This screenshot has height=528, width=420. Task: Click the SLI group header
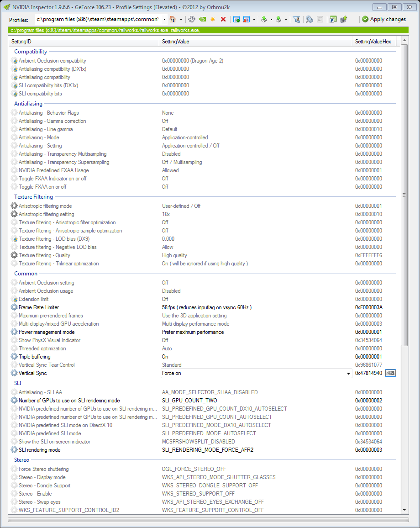[17, 383]
